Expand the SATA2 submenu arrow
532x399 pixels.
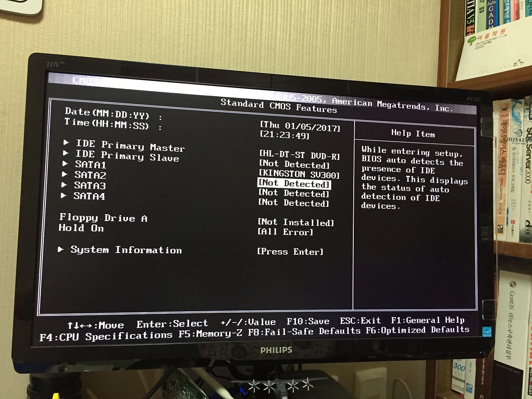(65, 174)
